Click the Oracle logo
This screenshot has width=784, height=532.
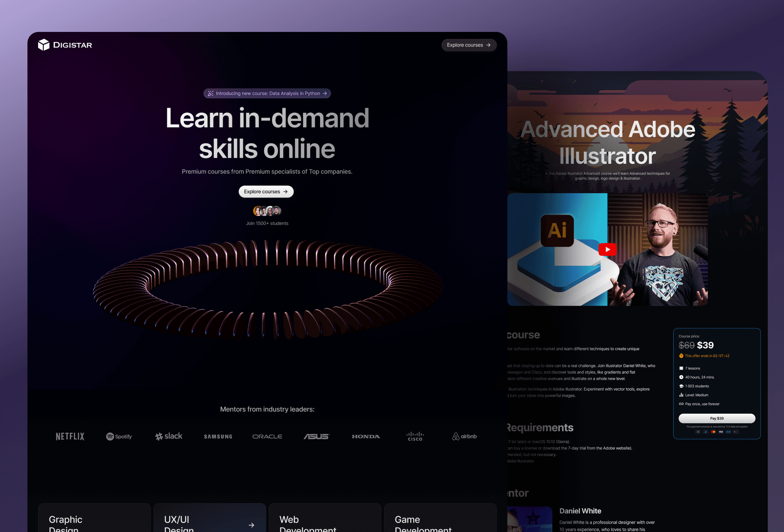coord(267,437)
